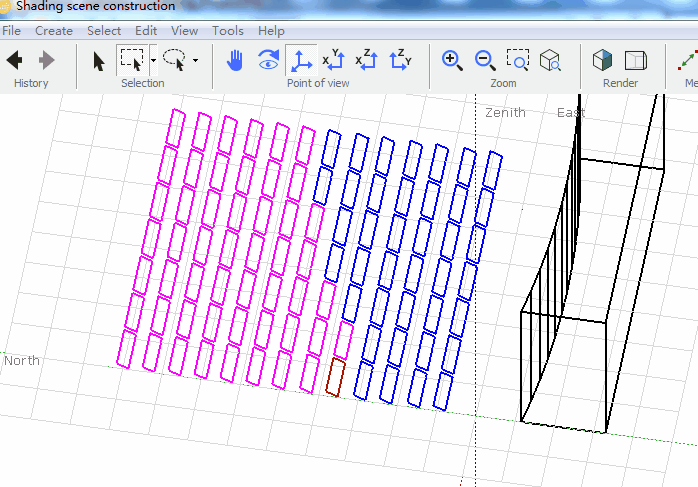Switch to perspective 3D axes view
The height and width of the screenshot is (487, 698).
(x=301, y=61)
